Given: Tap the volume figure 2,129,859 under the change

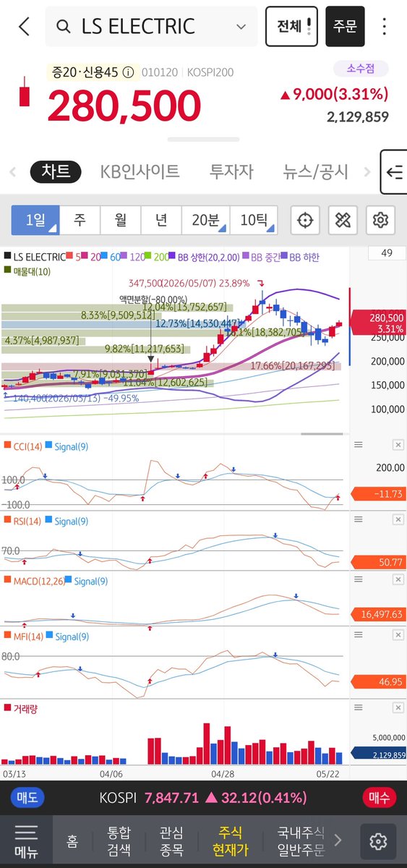Looking at the screenshot, I should click(x=357, y=116).
